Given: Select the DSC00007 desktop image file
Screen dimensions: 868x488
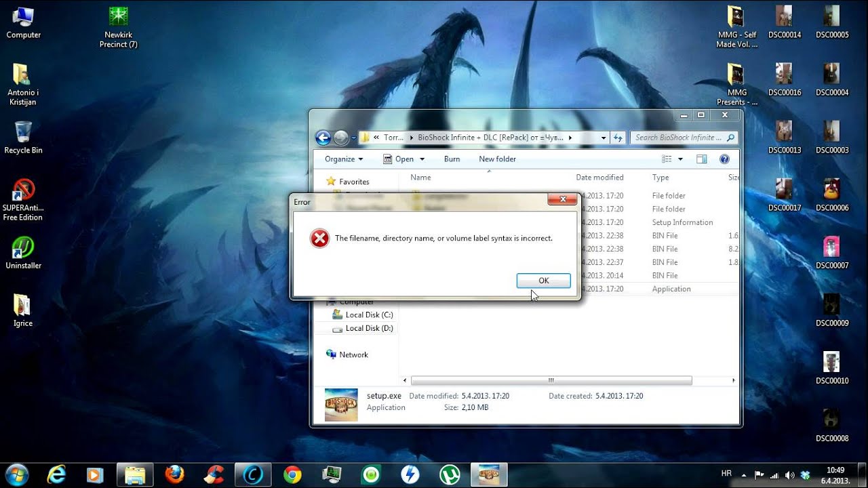Looking at the screenshot, I should pyautogui.click(x=832, y=253).
